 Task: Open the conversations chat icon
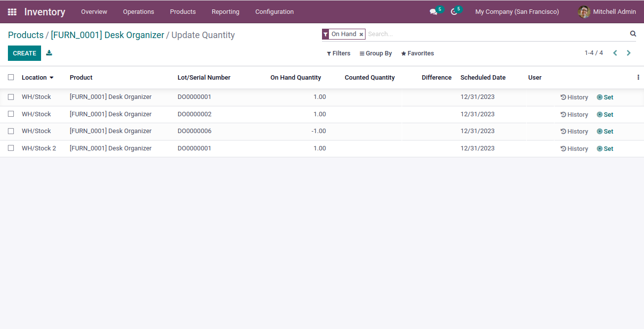point(433,12)
